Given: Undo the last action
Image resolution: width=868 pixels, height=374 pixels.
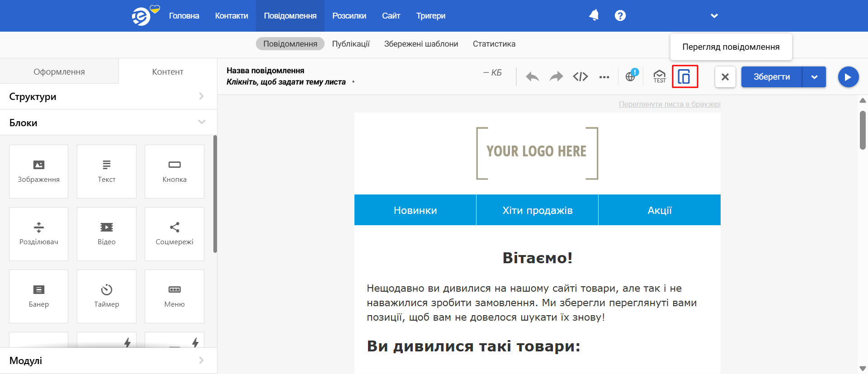Looking at the screenshot, I should (x=533, y=77).
